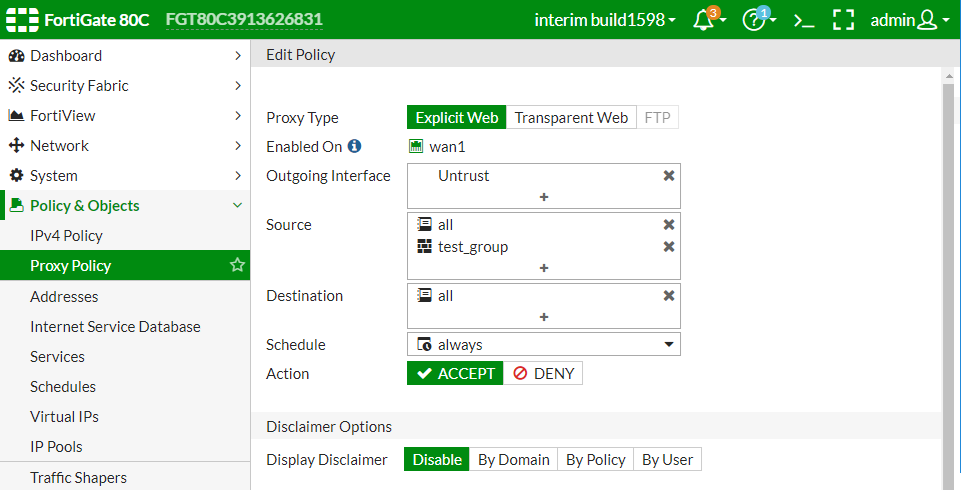Click the Proxy Policy favorite star
Viewport: 961px width, 490px height.
(237, 266)
